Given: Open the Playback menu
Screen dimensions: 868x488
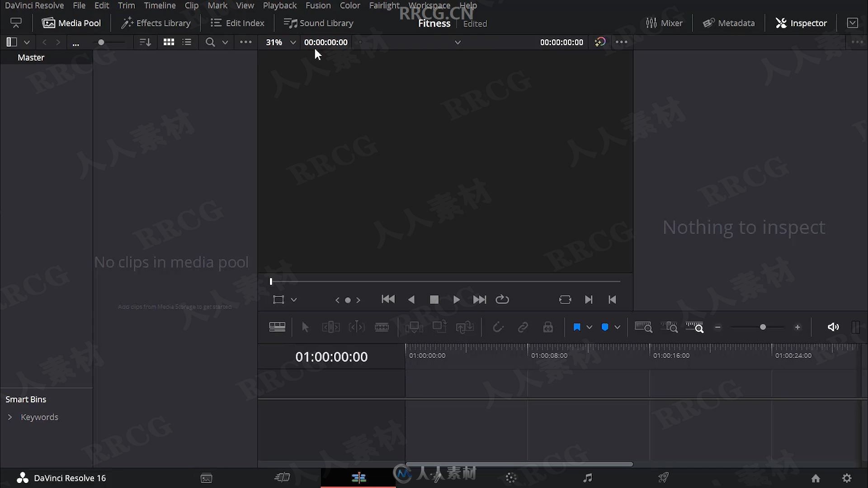Looking at the screenshot, I should (x=280, y=5).
